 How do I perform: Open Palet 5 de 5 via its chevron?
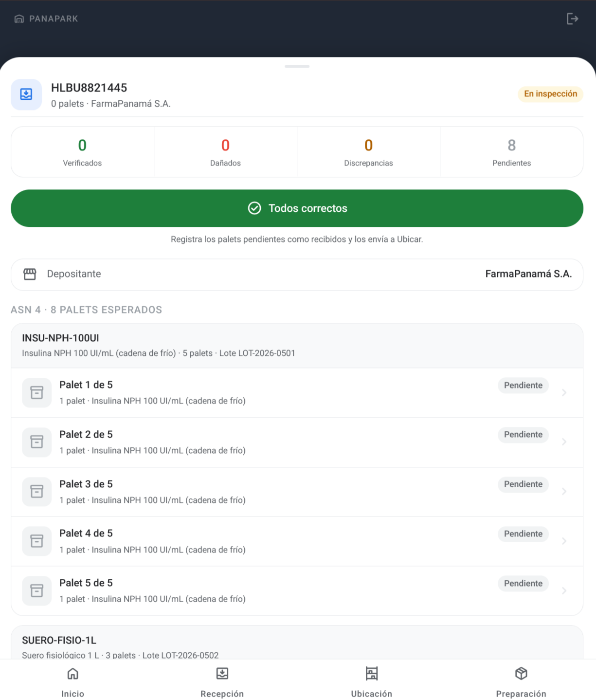pyautogui.click(x=564, y=590)
